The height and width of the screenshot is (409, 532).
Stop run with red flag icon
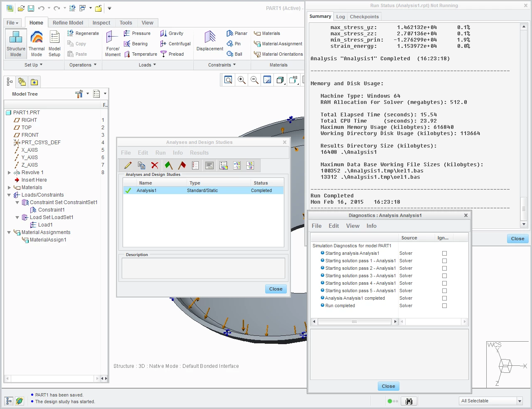pos(182,165)
